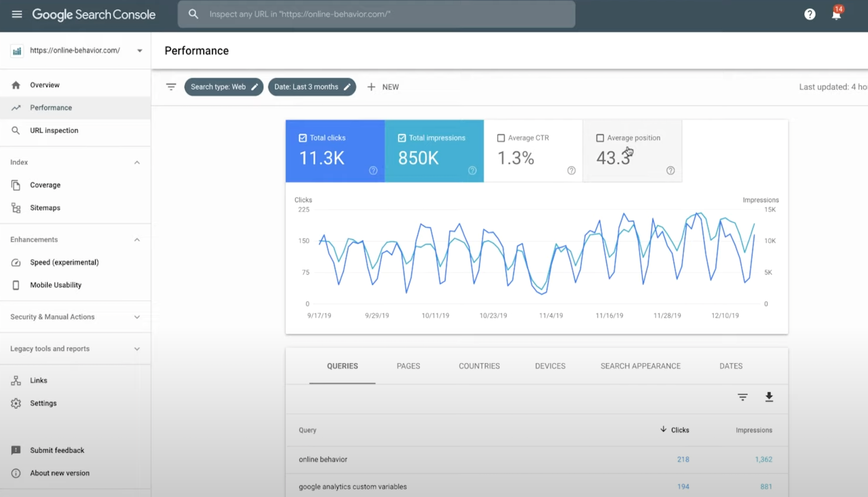Screen dimensions: 868x497
Task: Enable the Average position checkbox
Action: [x=600, y=138]
